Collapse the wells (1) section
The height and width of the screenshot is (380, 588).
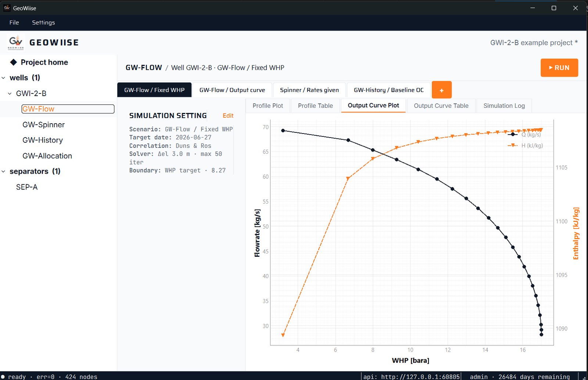(3, 78)
